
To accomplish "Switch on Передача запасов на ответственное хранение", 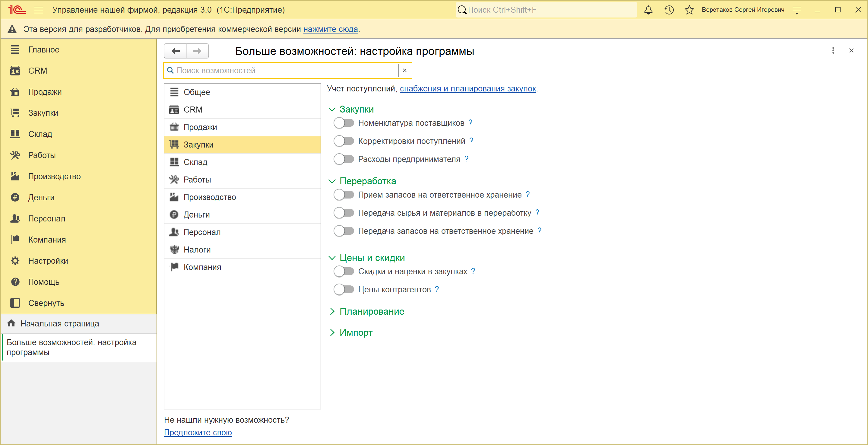I will (344, 231).
